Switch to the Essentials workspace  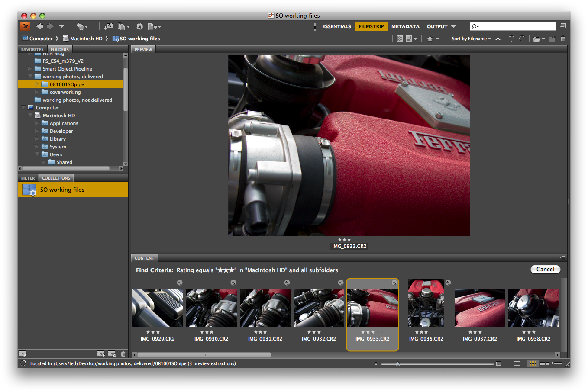click(336, 26)
